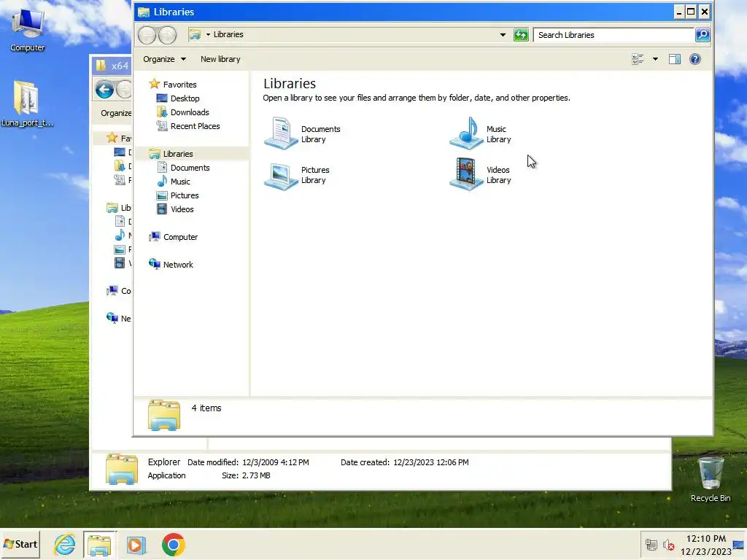Open the Organize dropdown menu

(x=164, y=59)
